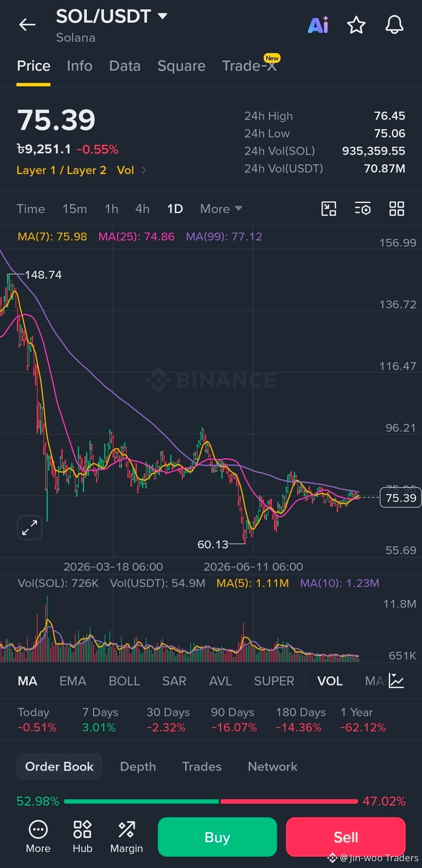
Task: Open the Network tab
Action: coord(273,767)
